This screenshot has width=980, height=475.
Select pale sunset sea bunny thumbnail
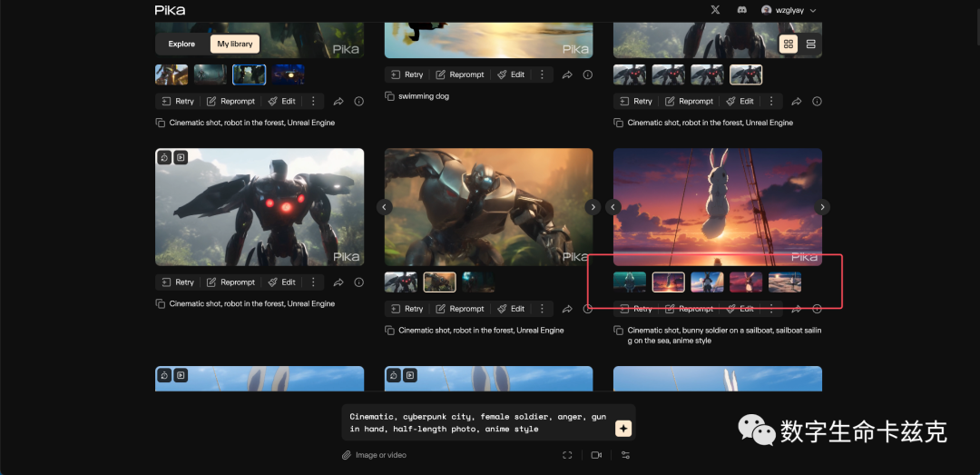785,282
